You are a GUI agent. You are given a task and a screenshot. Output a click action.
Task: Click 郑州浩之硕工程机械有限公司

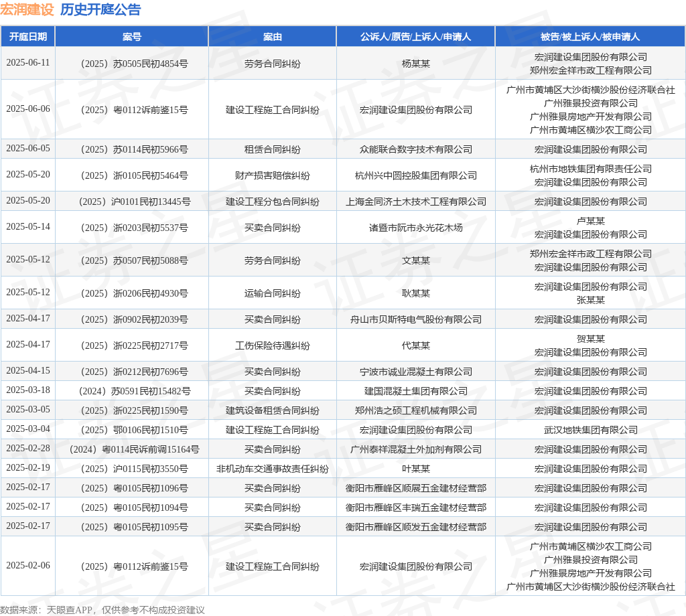pos(415,410)
